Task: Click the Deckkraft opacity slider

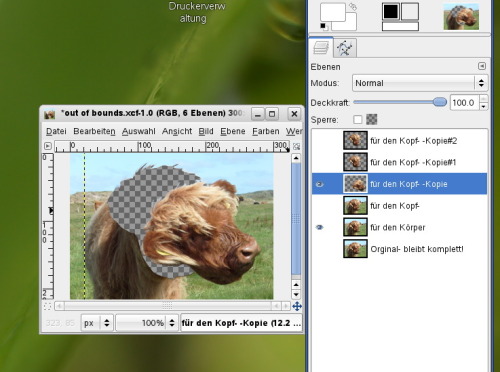Action: pos(400,102)
